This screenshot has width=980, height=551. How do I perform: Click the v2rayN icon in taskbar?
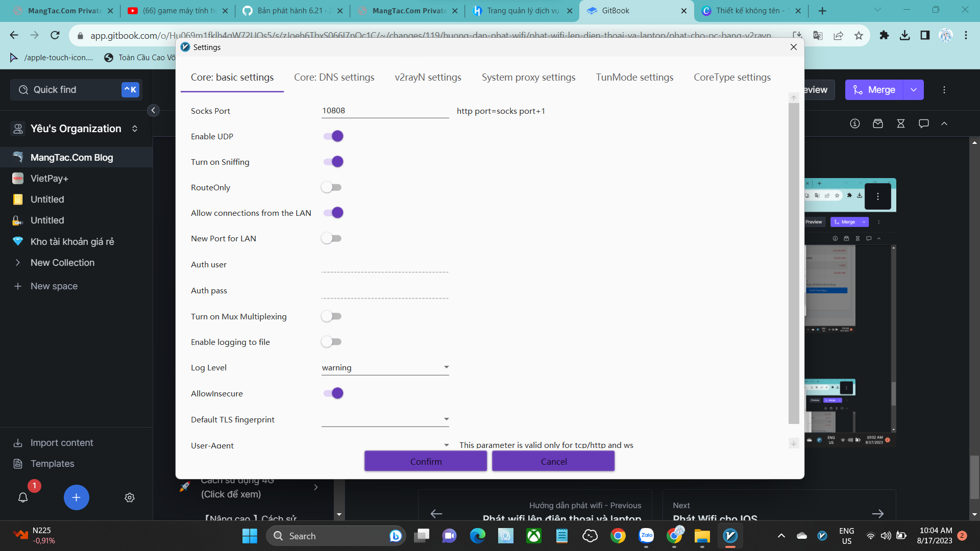click(x=730, y=536)
